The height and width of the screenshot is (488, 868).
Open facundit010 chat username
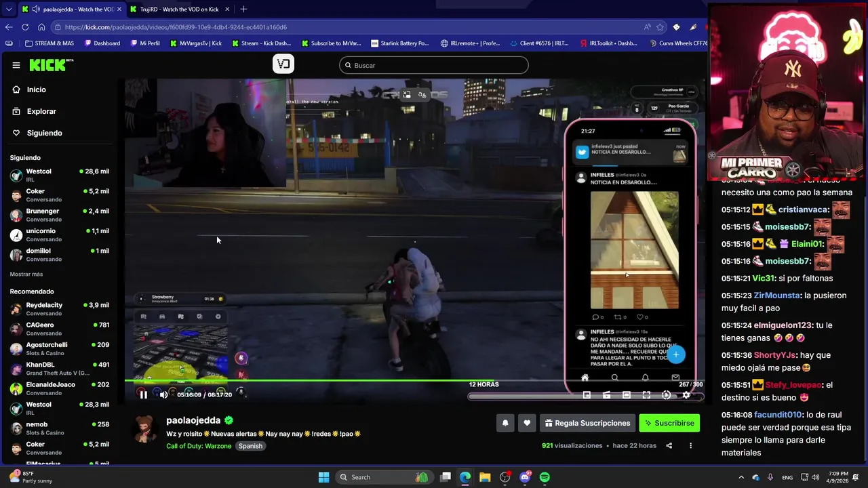tap(778, 415)
